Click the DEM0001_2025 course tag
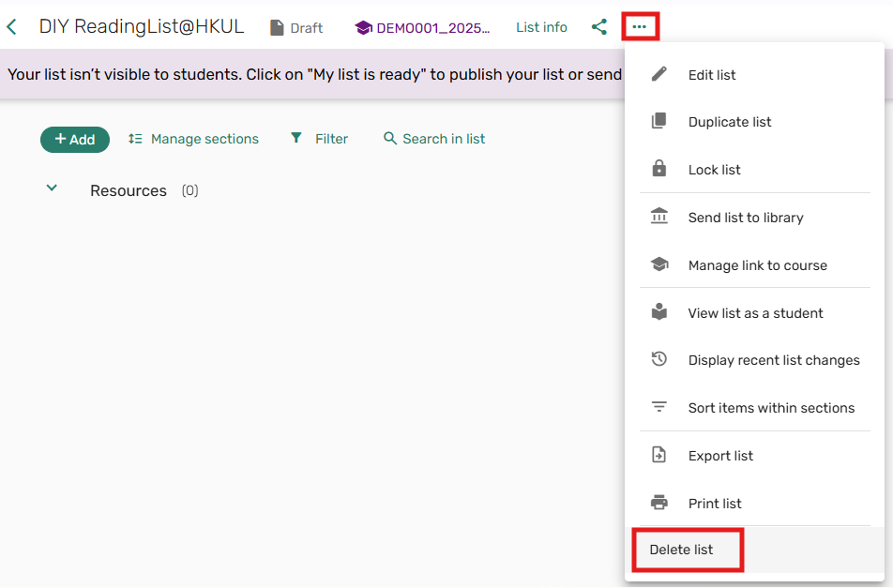The width and height of the screenshot is (893, 588). click(423, 28)
